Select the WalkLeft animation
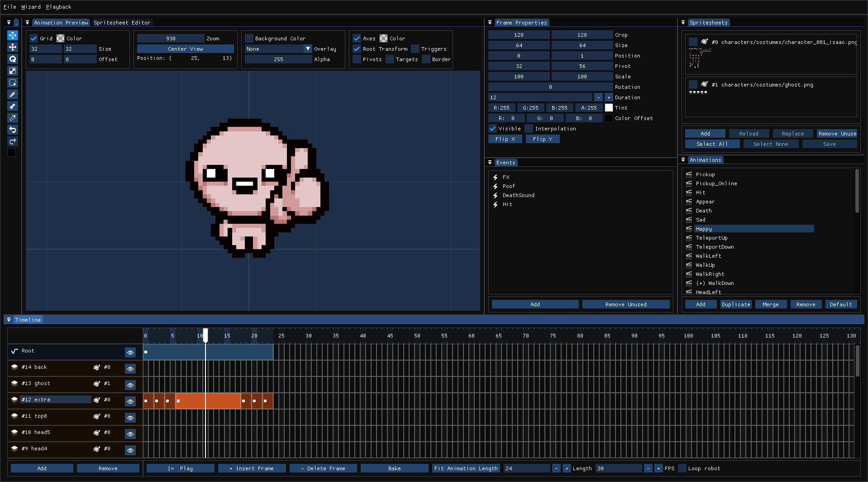This screenshot has width=868, height=482. click(708, 256)
